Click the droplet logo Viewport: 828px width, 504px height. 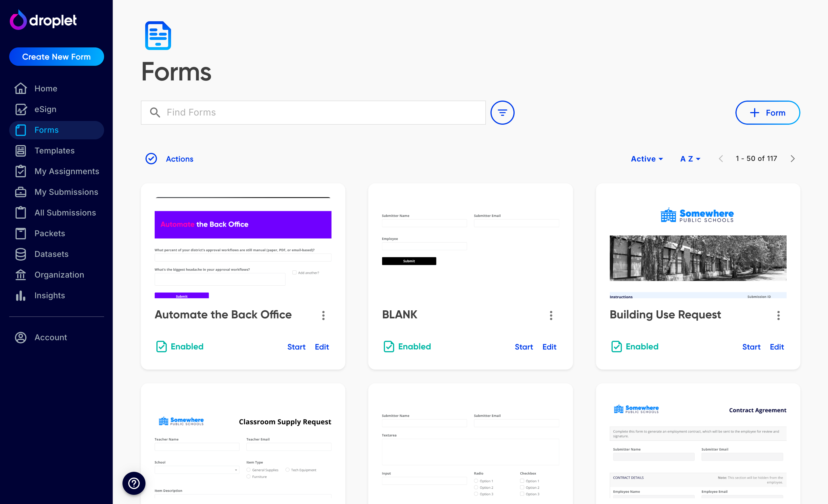[43, 20]
